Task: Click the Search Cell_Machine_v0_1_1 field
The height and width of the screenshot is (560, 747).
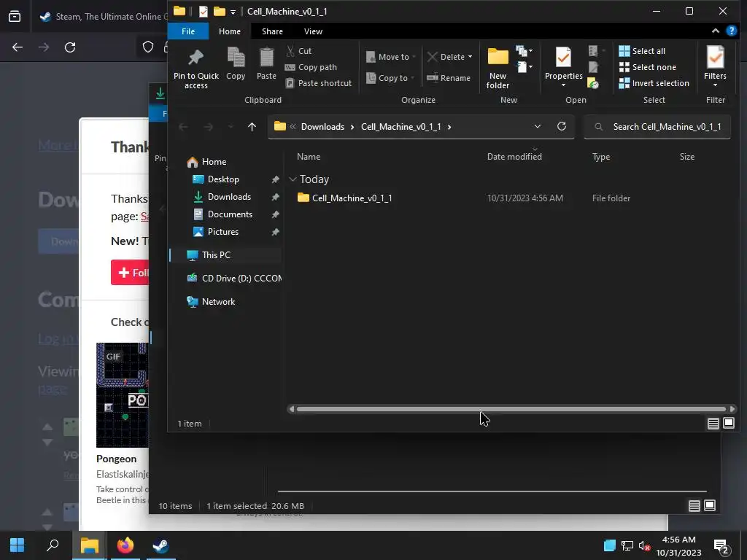Action: click(657, 127)
